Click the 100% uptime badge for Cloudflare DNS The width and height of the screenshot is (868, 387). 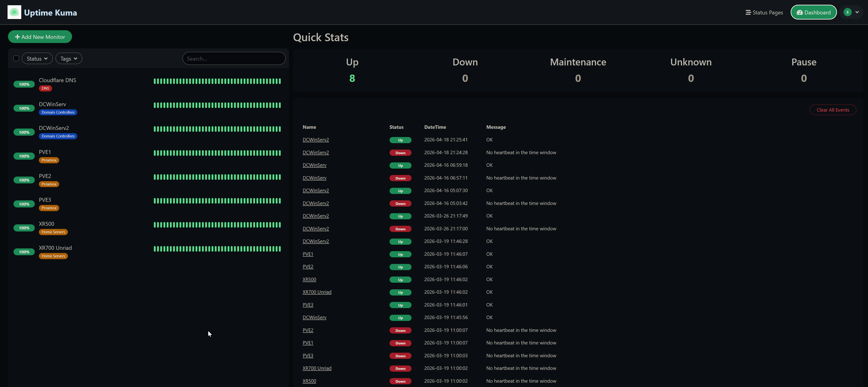(24, 84)
